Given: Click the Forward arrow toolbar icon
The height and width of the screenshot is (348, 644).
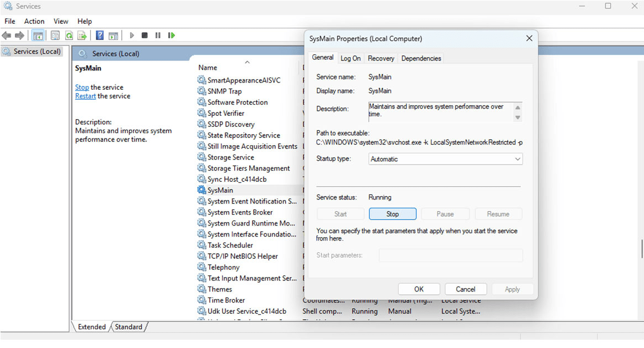Looking at the screenshot, I should [x=19, y=36].
